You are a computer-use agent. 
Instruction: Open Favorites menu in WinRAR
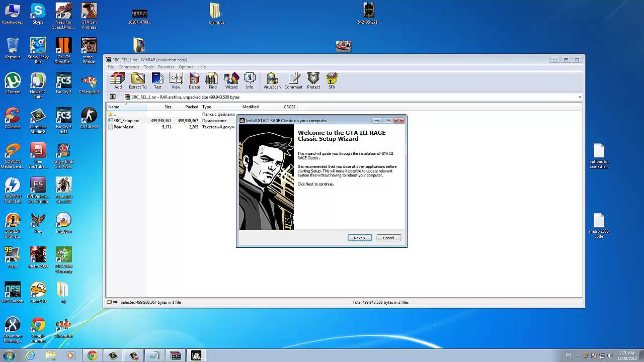point(166,67)
